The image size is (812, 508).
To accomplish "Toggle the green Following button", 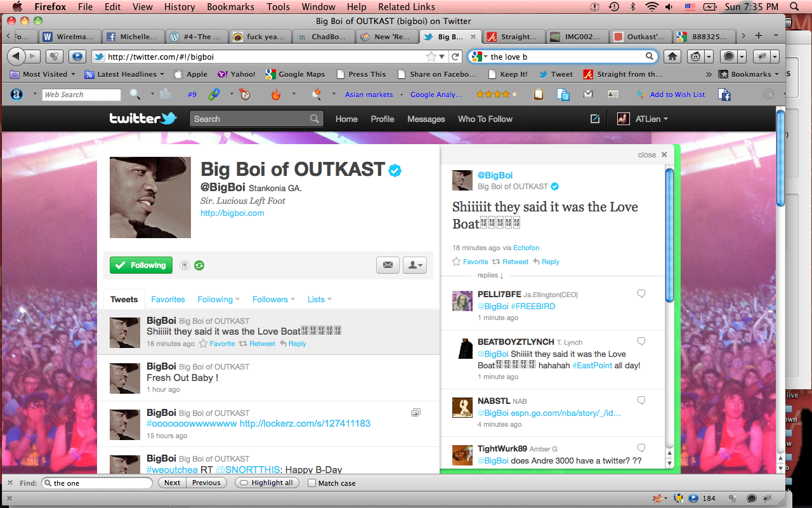I will (x=141, y=265).
